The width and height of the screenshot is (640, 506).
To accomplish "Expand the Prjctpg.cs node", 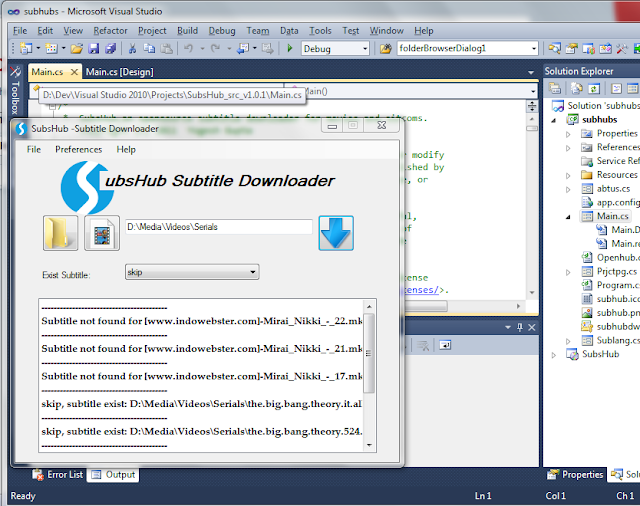I will point(568,272).
